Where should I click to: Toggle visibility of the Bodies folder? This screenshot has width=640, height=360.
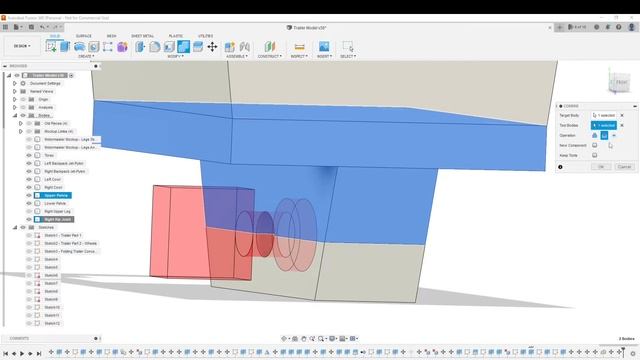tap(23, 115)
